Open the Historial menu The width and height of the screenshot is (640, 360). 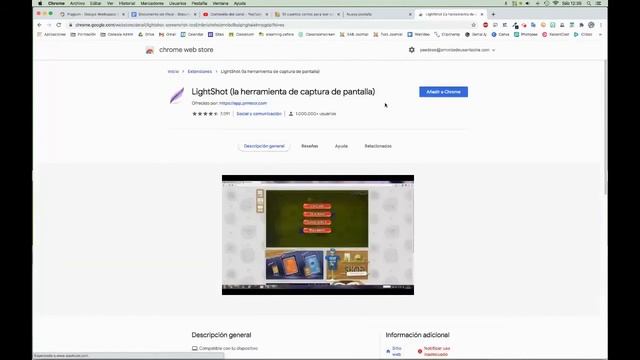(x=127, y=3)
